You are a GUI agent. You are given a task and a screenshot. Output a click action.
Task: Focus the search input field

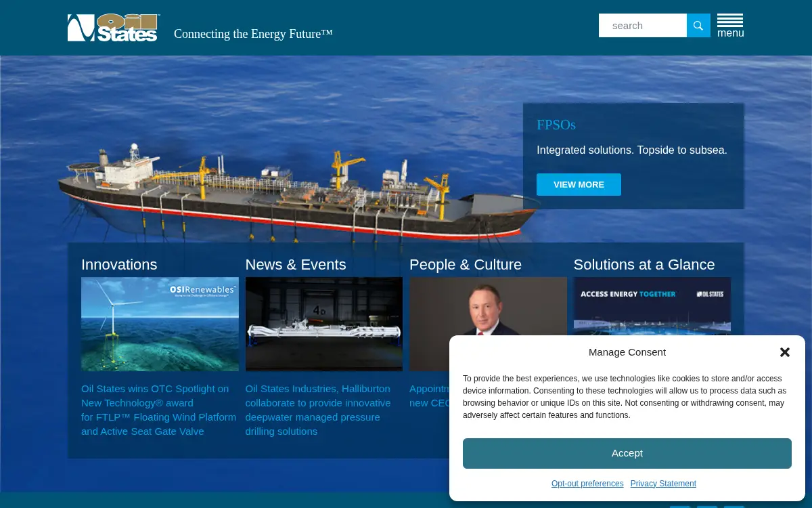(643, 26)
